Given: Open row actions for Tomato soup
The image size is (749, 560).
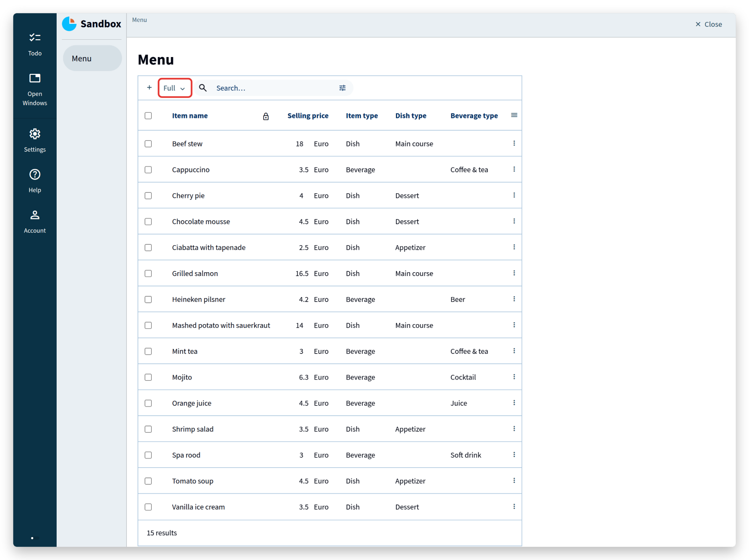Looking at the screenshot, I should click(x=514, y=481).
